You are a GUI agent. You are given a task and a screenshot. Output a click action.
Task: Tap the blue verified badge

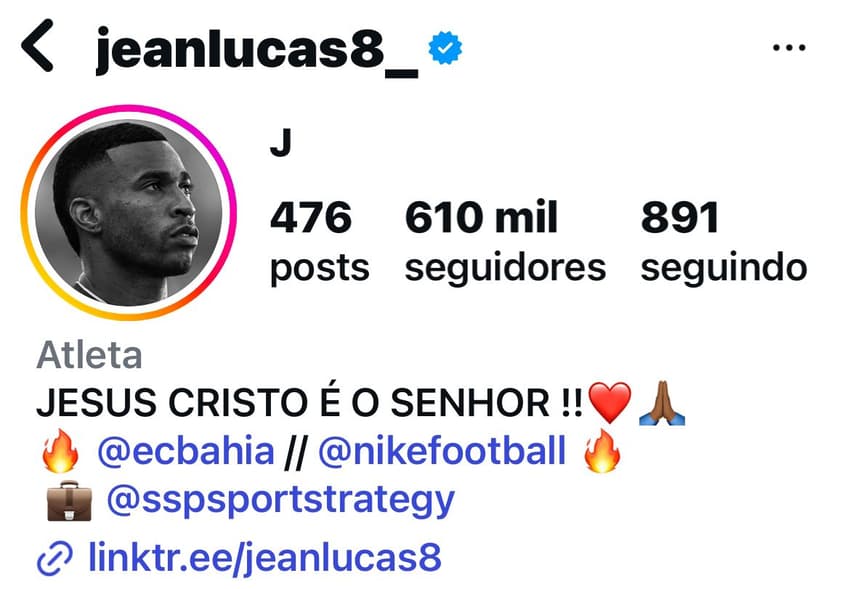pos(445,48)
